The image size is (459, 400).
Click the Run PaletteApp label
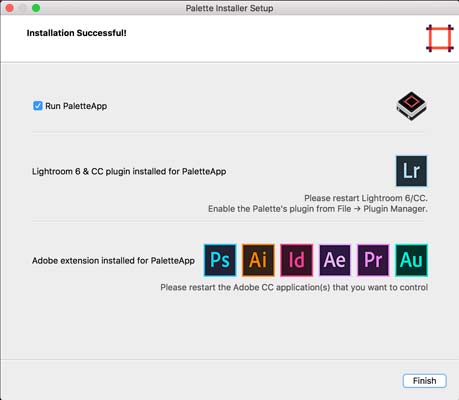pos(76,106)
